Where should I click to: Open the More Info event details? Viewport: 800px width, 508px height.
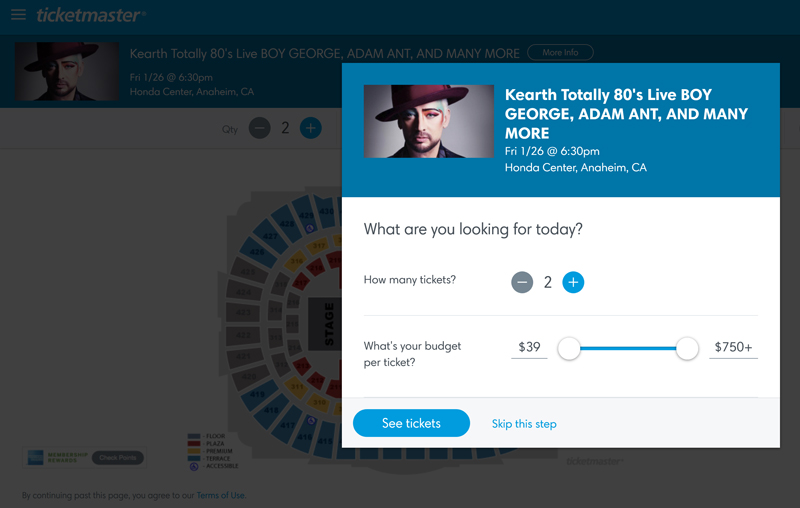click(560, 52)
